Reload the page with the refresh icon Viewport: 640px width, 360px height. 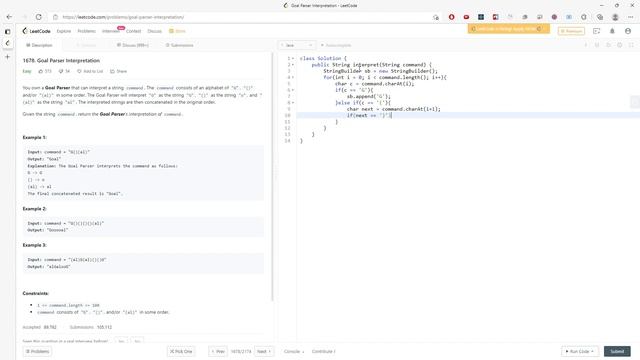tap(38, 17)
